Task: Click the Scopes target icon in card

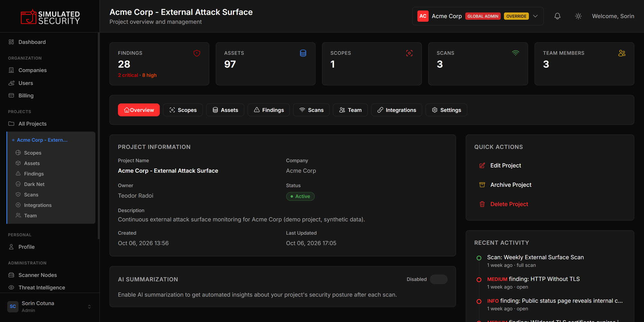Action: (409, 53)
